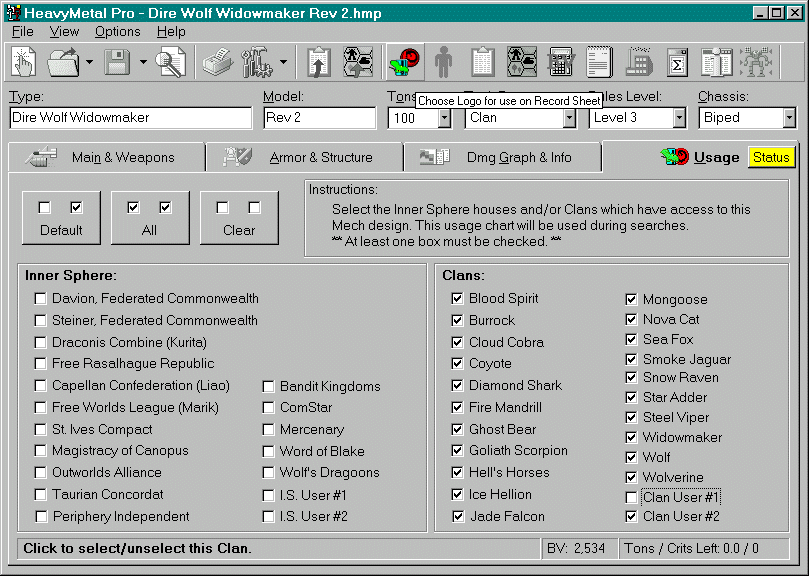This screenshot has height=576, width=809.
Task: Switch to the Armor & Structure tab
Action: [304, 157]
